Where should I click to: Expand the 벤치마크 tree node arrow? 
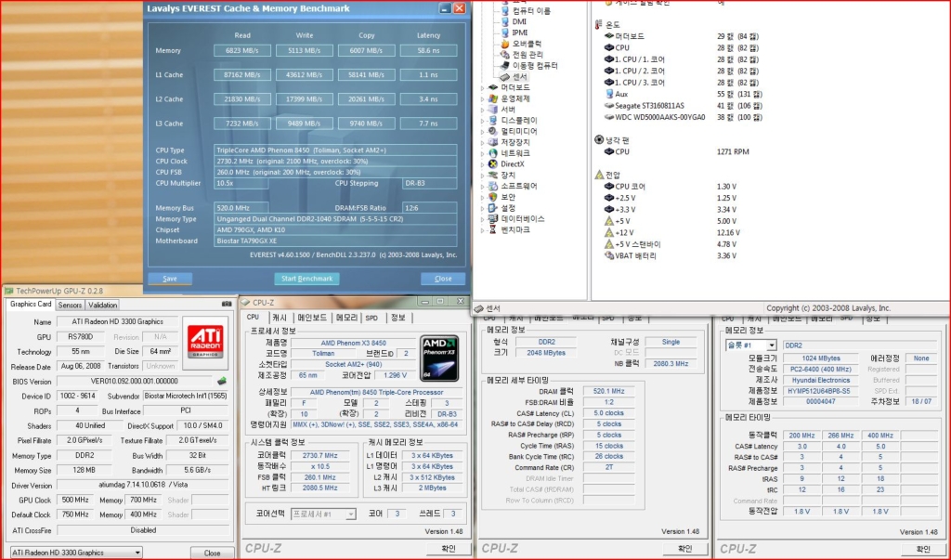[483, 230]
